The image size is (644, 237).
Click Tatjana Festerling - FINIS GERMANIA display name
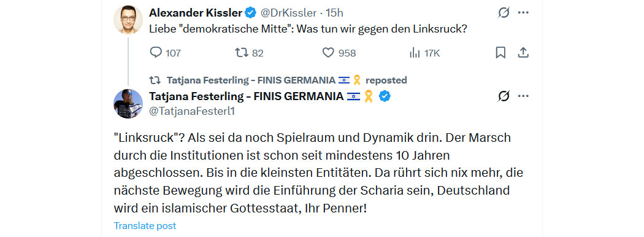[x=246, y=96]
